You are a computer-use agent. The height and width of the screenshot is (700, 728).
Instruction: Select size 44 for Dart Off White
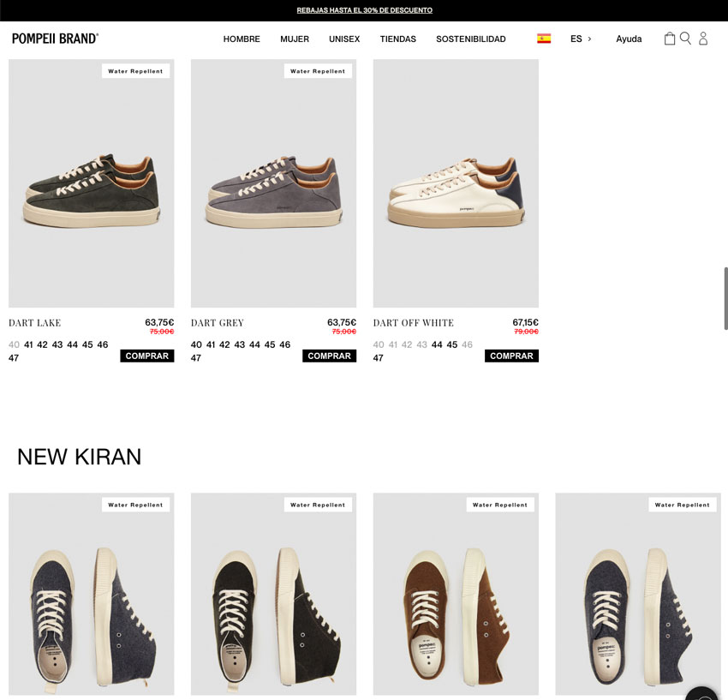tap(437, 344)
